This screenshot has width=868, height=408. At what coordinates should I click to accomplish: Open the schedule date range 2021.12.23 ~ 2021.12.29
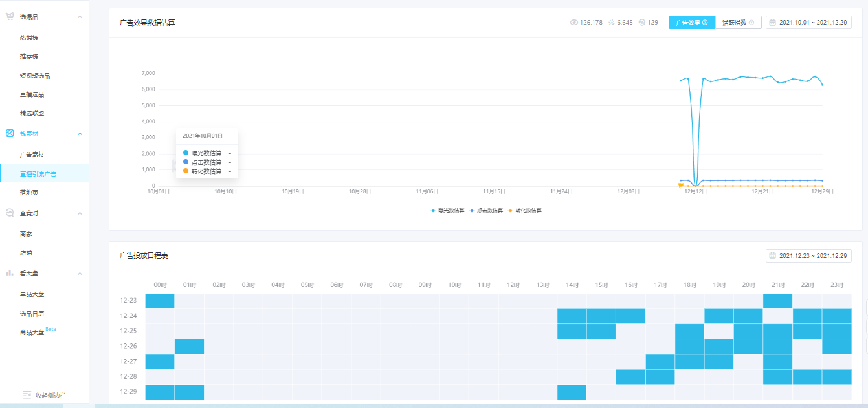point(808,256)
